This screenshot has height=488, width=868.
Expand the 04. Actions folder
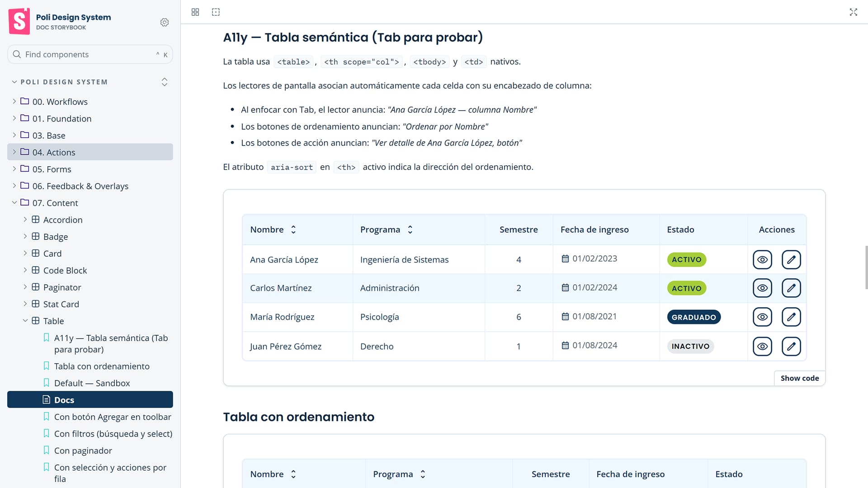click(x=90, y=152)
